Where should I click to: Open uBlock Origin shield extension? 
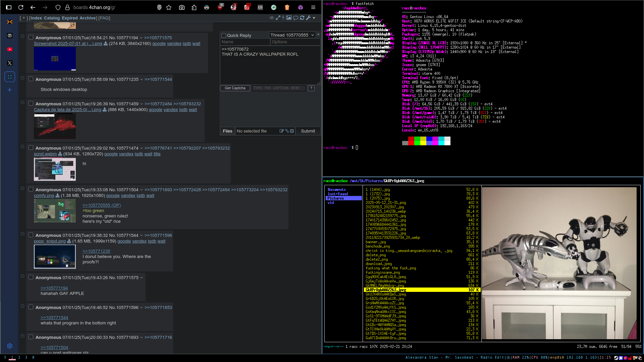(220, 7)
